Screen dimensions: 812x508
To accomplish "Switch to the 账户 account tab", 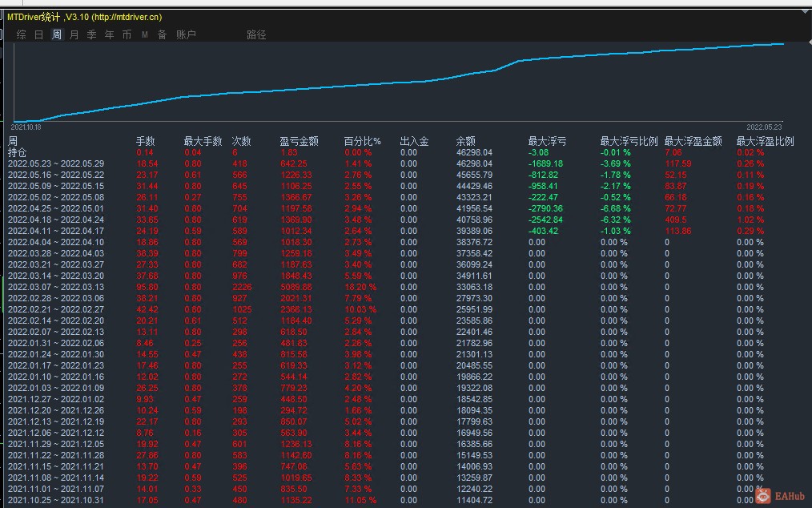I will point(186,34).
